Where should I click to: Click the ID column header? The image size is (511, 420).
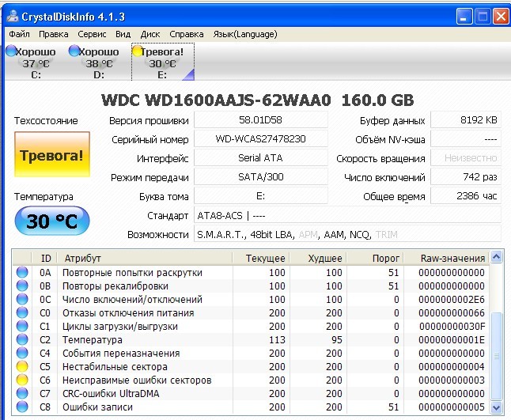coord(44,258)
